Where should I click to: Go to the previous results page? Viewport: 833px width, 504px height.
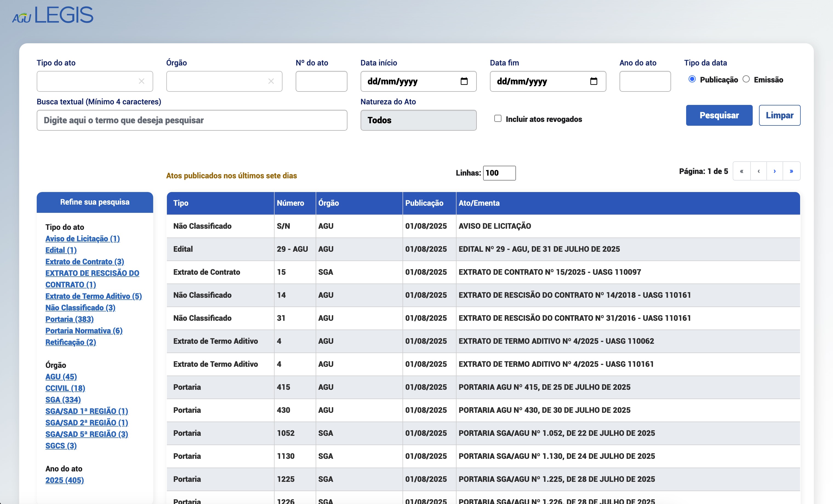tap(759, 171)
